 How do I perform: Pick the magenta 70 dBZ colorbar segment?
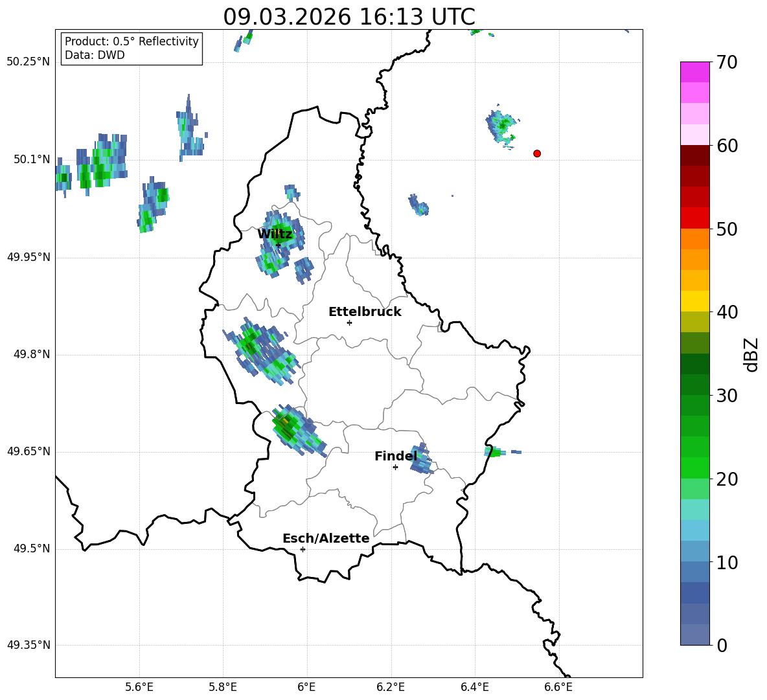pos(695,72)
